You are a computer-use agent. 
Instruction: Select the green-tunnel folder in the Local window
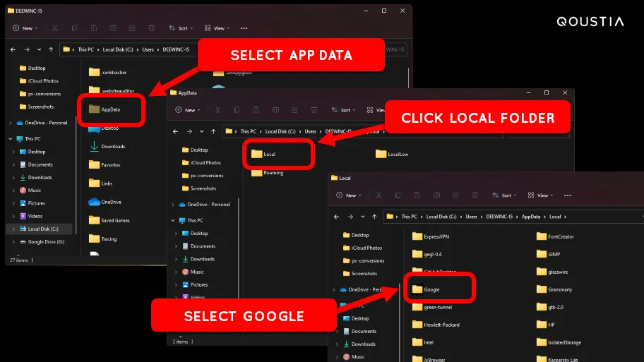(432, 308)
